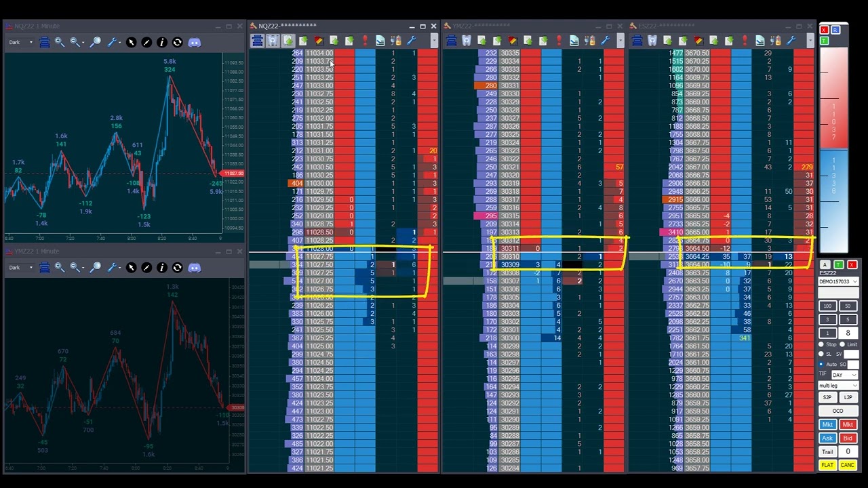Click wrench settings icon in YMZ22 DOM toolbar
This screenshot has width=868, height=488.
click(604, 41)
